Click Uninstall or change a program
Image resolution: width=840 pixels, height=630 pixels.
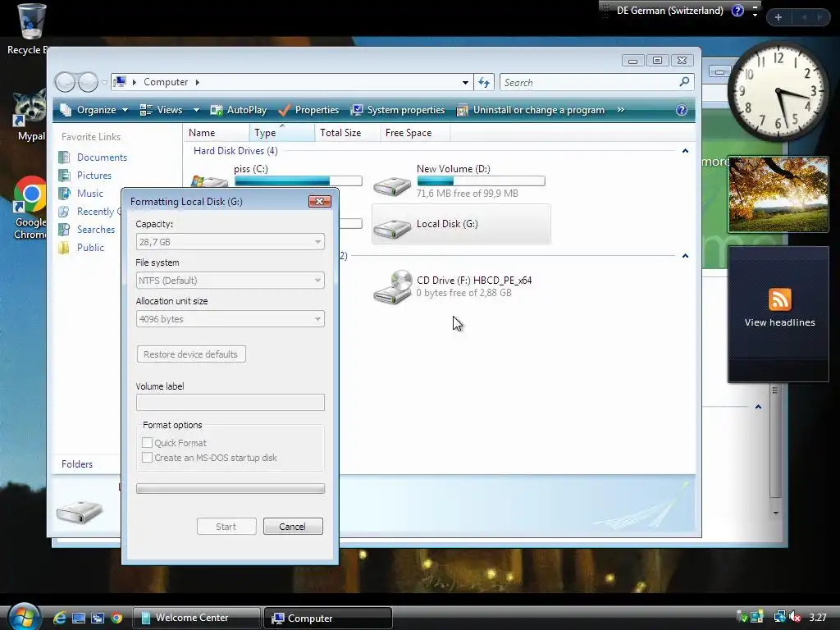click(x=531, y=110)
